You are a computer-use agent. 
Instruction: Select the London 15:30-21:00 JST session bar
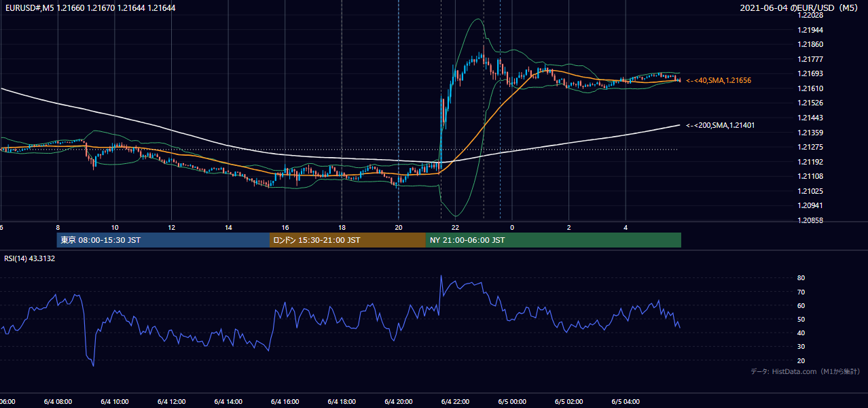point(348,240)
